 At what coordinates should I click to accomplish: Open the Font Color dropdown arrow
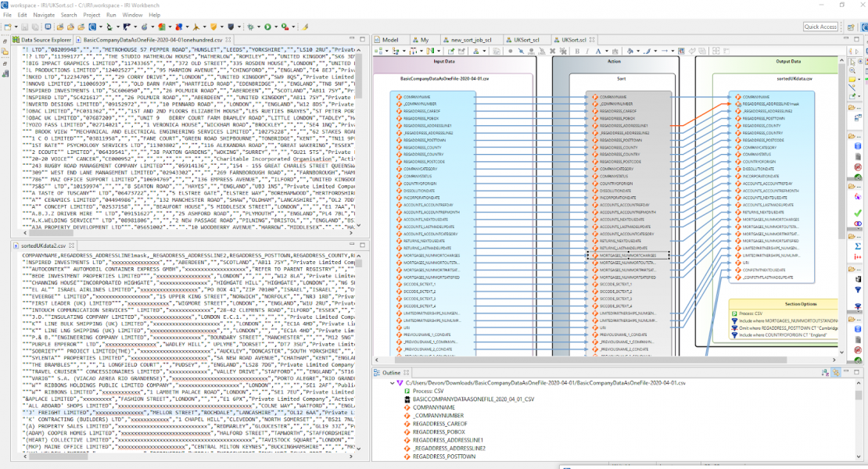point(607,51)
